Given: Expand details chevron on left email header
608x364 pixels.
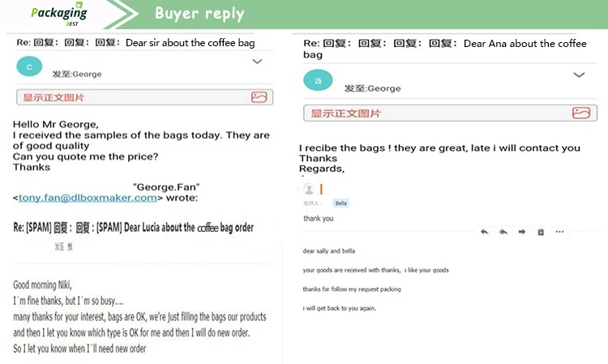Looking at the screenshot, I should click(258, 62).
